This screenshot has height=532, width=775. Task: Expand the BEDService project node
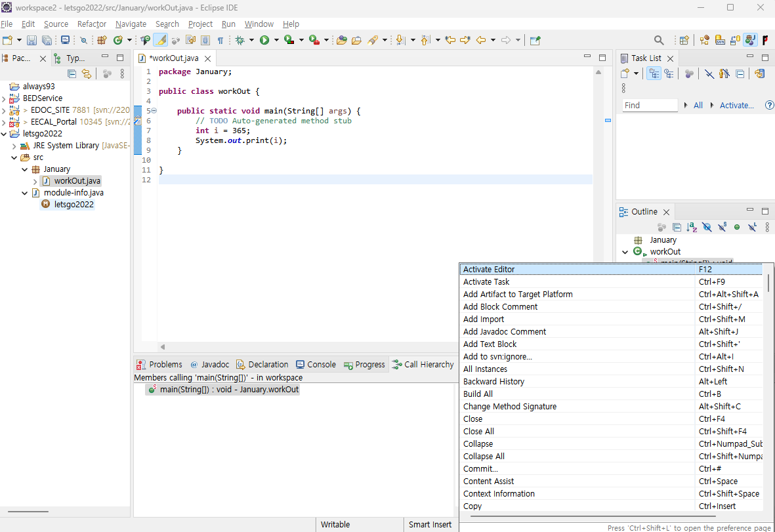pos(4,99)
